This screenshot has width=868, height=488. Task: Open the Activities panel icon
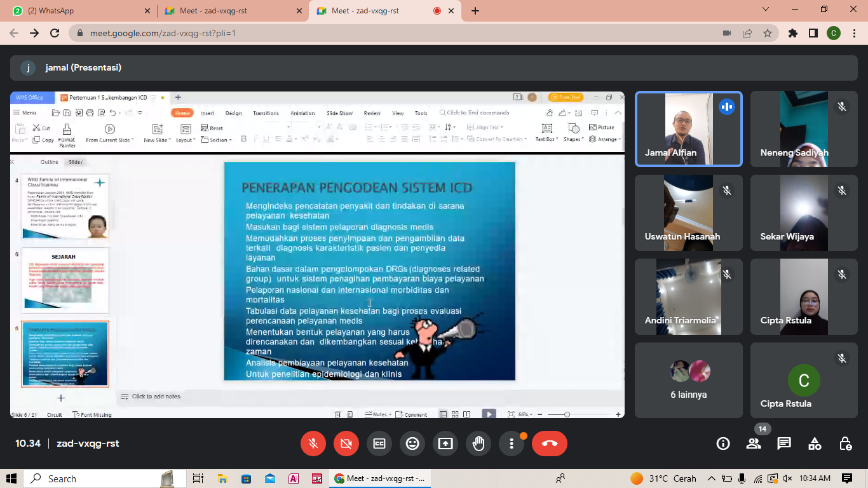(815, 444)
